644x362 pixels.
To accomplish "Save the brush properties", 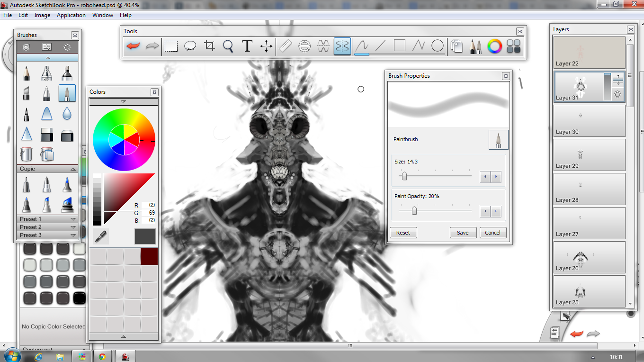I will point(463,233).
